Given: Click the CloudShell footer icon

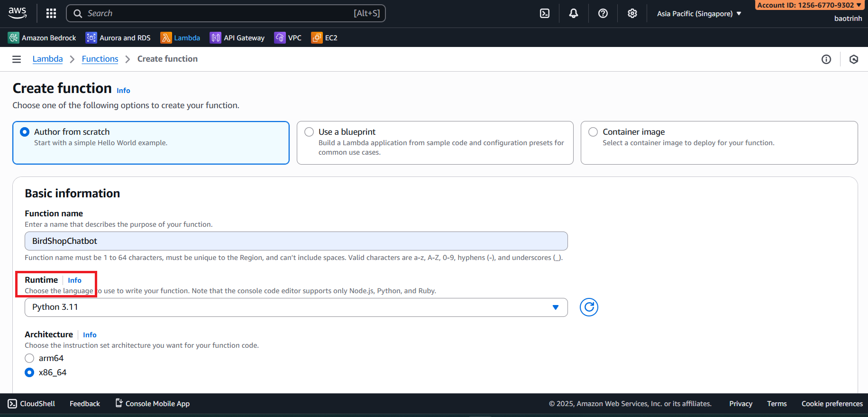Looking at the screenshot, I should tap(12, 404).
